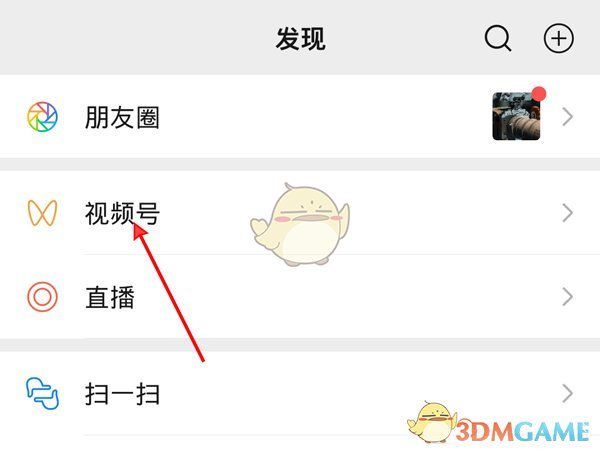Open the plus add menu icon
The height and width of the screenshot is (450, 600).
tap(559, 38)
